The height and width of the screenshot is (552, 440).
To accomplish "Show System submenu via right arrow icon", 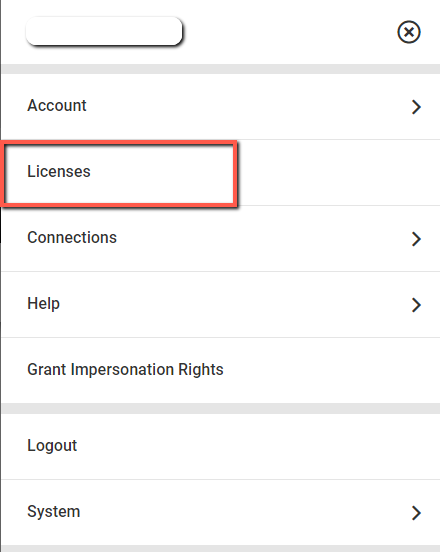I will pos(416,513).
